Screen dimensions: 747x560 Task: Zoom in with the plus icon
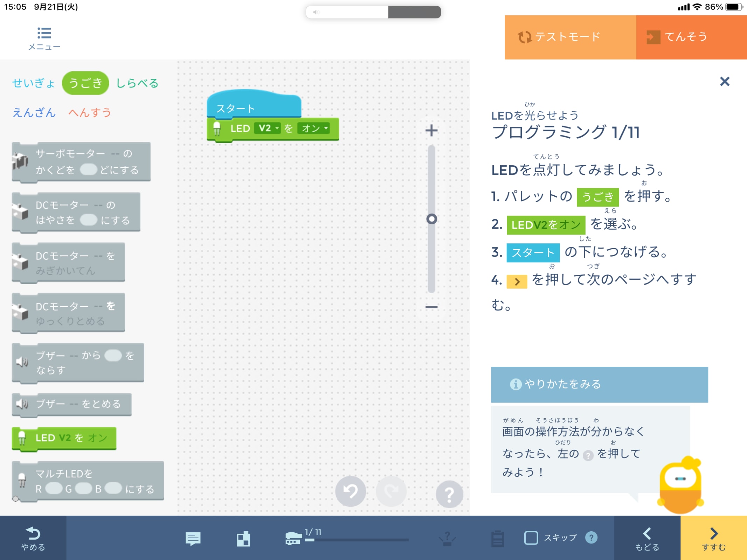431,131
